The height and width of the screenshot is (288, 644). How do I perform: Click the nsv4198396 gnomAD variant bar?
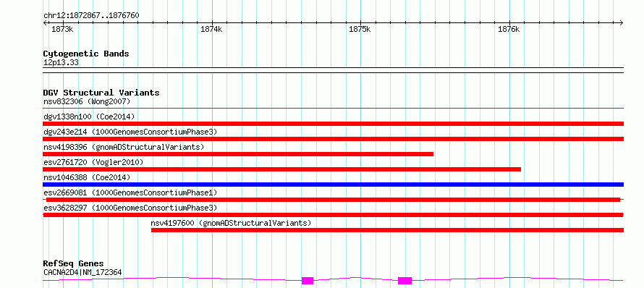pyautogui.click(x=238, y=154)
